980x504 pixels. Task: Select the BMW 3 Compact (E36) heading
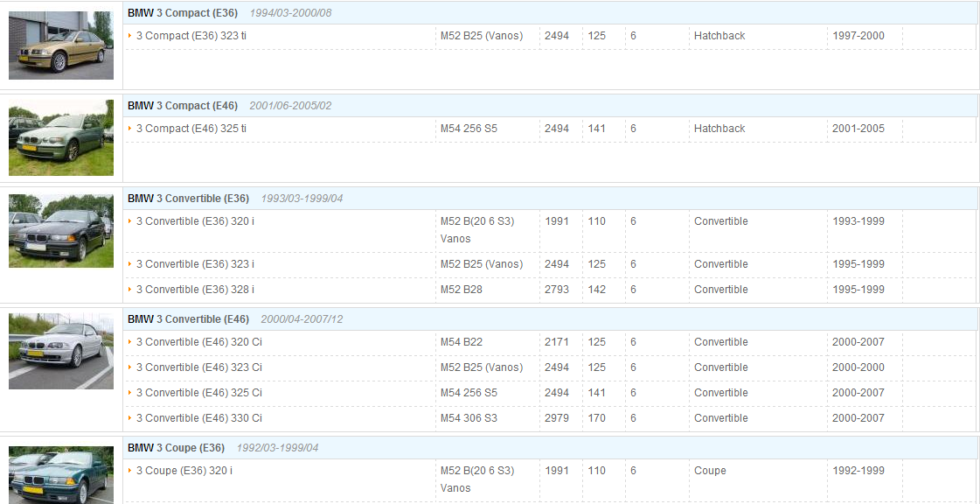(x=183, y=12)
